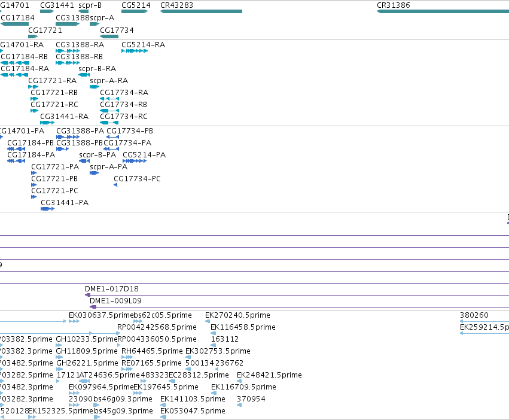Select EST RP004242568.5prime

(x=157, y=327)
